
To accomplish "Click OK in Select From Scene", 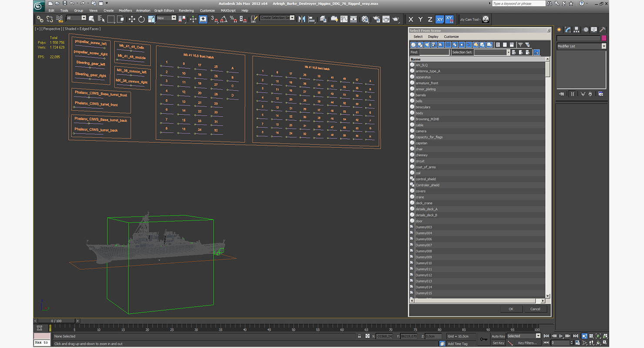I will point(511,309).
